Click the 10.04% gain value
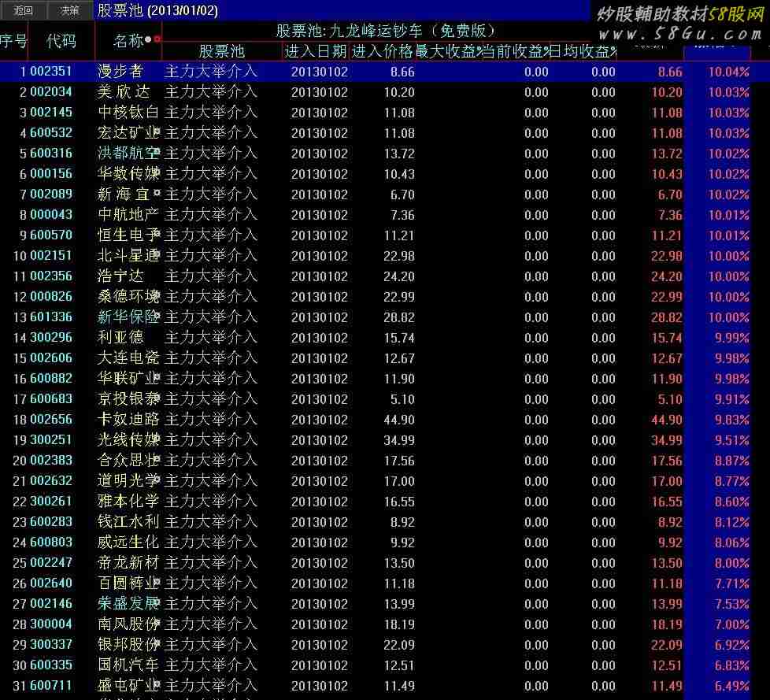 click(728, 72)
